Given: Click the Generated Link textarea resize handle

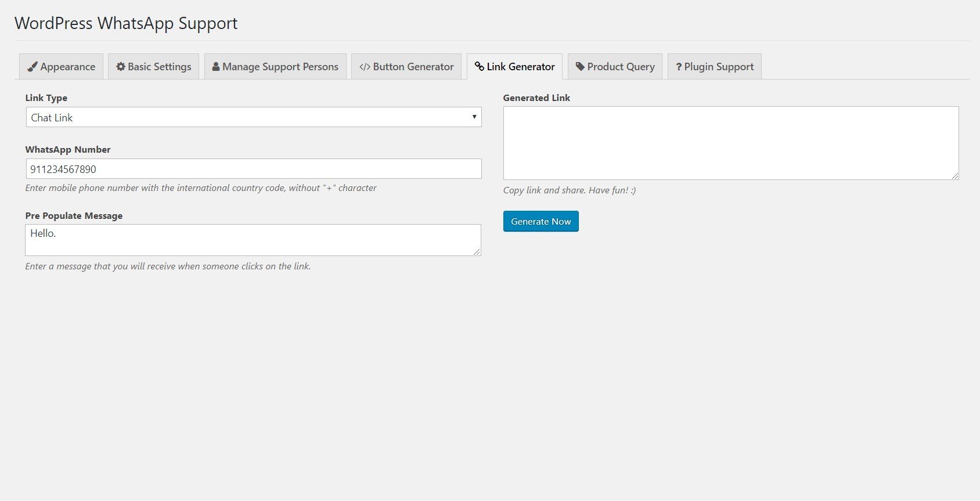Looking at the screenshot, I should 954,175.
